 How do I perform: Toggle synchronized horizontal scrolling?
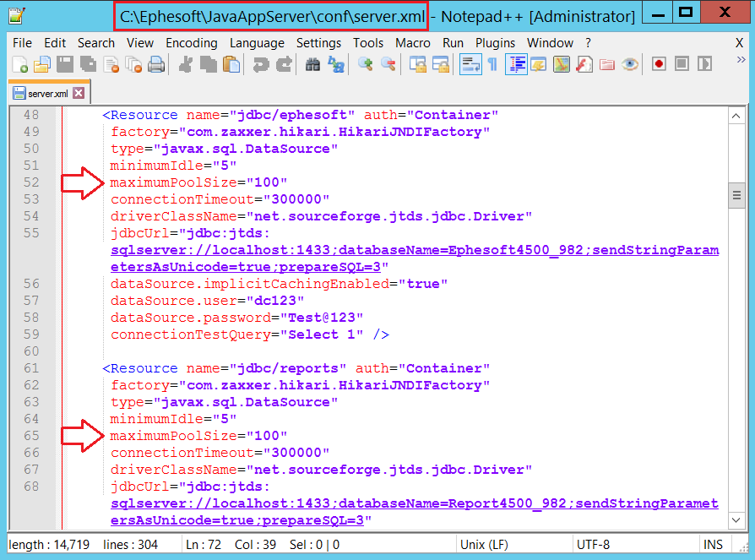click(441, 64)
